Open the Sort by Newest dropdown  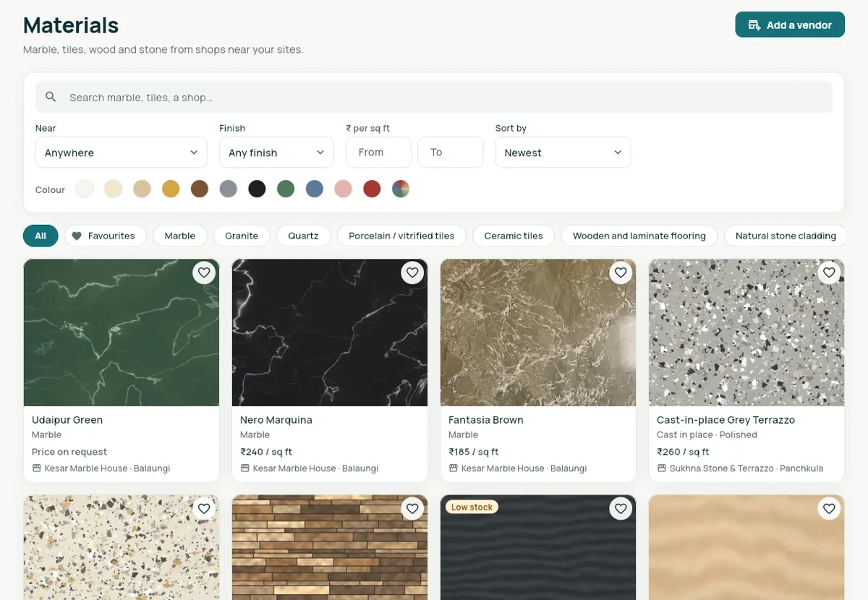click(x=563, y=153)
